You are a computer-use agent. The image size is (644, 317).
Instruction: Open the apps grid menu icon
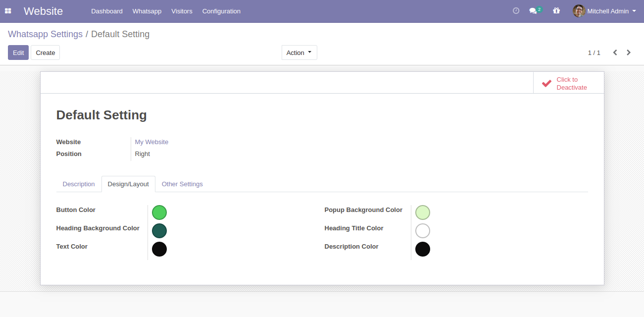pos(8,11)
